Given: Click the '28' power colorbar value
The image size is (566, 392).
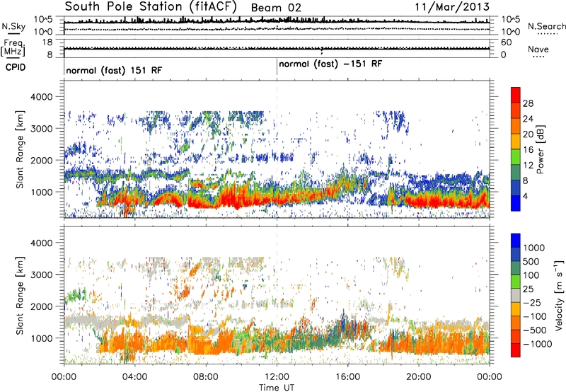Looking at the screenshot, I should click(x=528, y=103).
